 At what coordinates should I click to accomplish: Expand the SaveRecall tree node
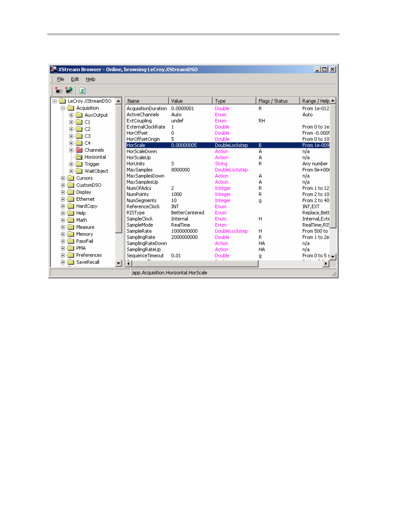63,262
